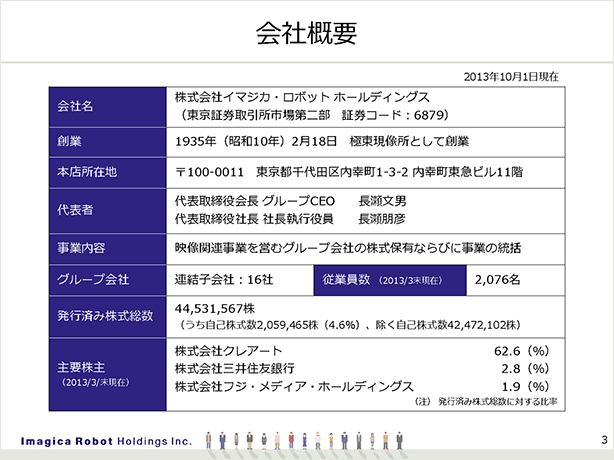
Task: Click the 主要株主 row header
Action: point(108,375)
